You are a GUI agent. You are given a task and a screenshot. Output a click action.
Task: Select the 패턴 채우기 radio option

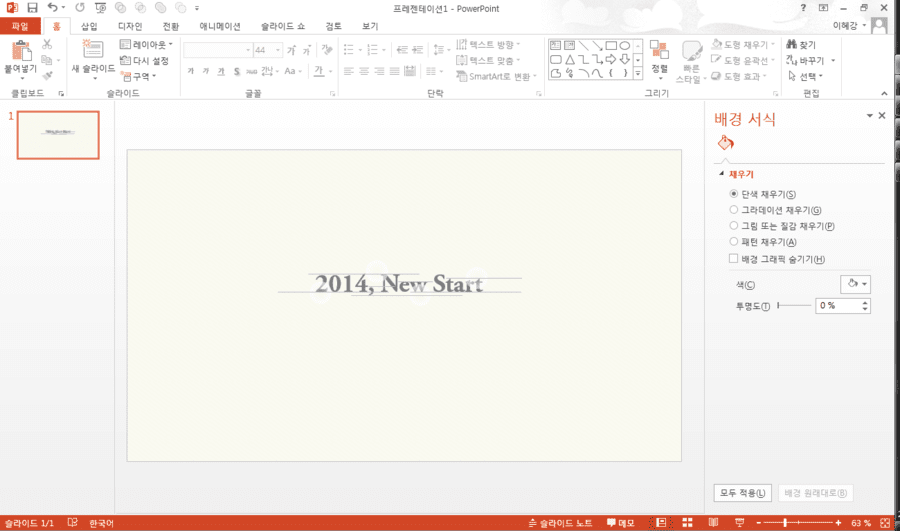tap(734, 242)
